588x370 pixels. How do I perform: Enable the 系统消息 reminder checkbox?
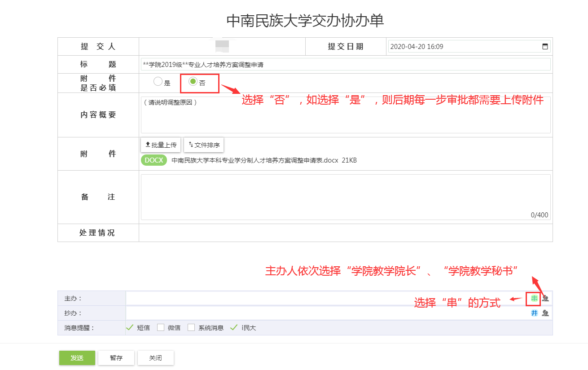pos(191,327)
